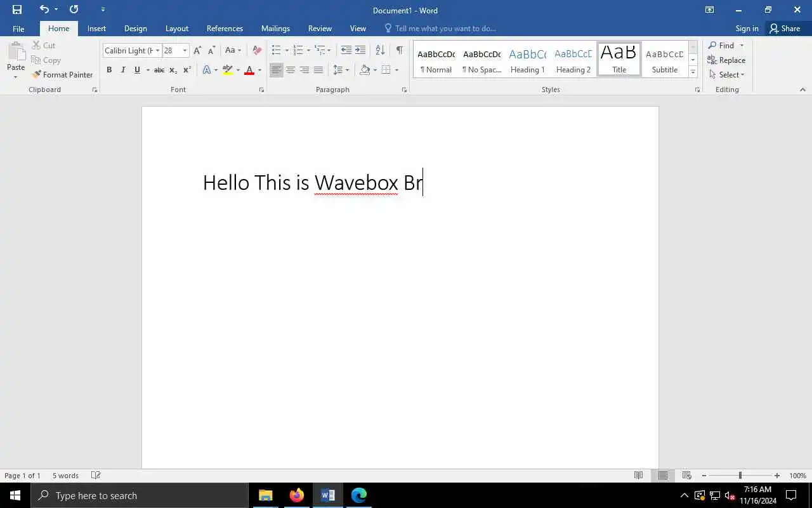Click the Justify icon

pyautogui.click(x=318, y=70)
